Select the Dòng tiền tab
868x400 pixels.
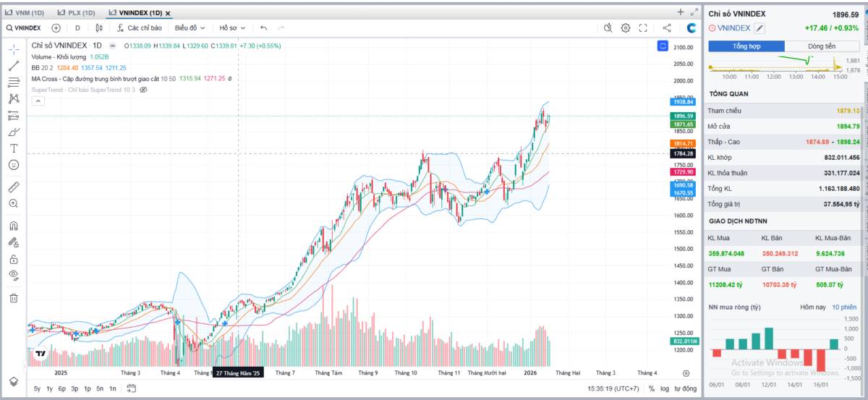tap(821, 46)
